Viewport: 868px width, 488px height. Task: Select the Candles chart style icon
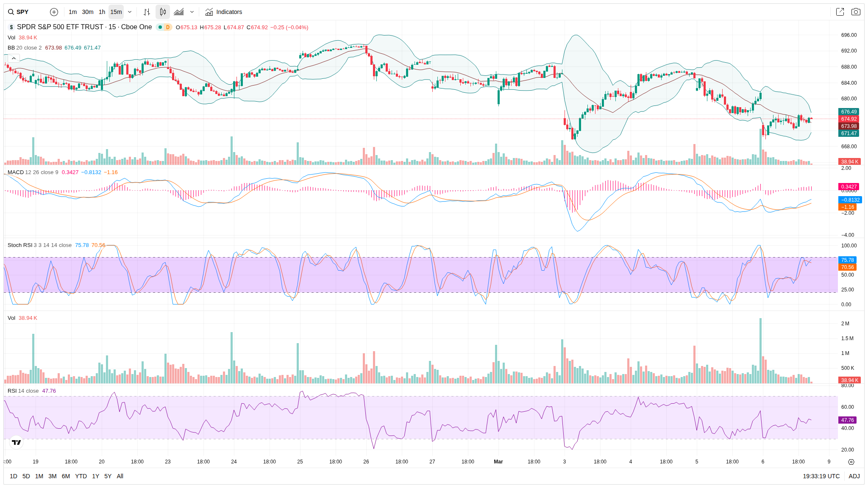coord(163,12)
